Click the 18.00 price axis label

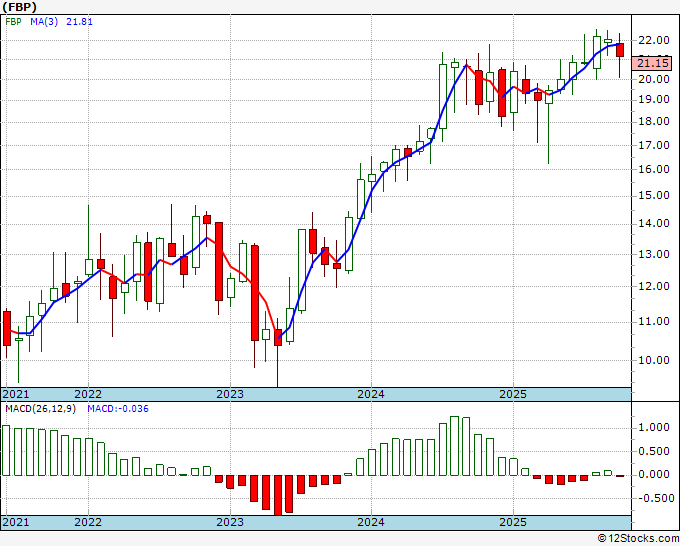coord(654,121)
